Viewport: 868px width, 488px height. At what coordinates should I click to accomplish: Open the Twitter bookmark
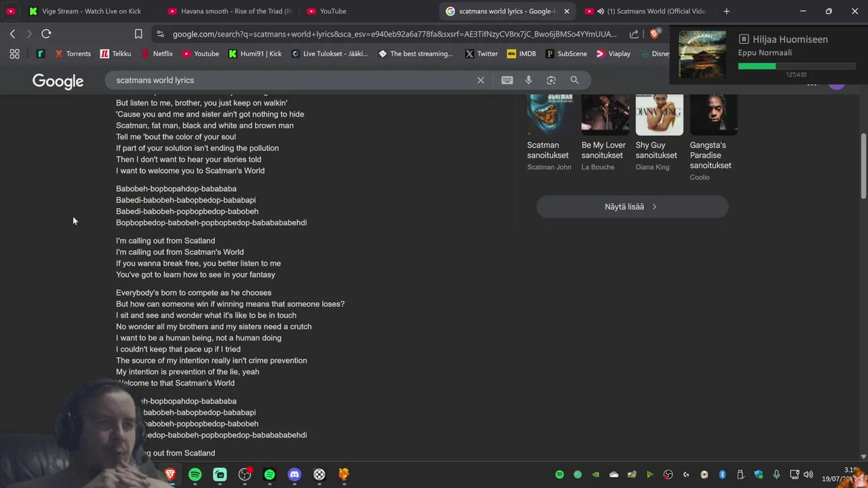(481, 54)
